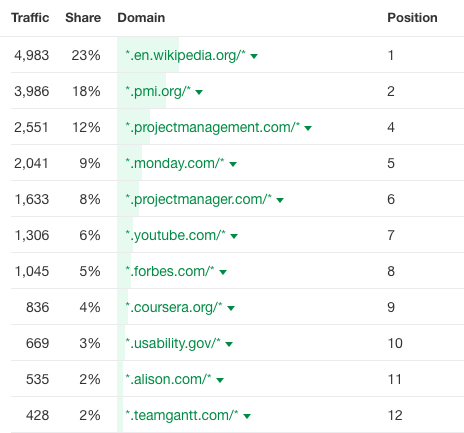Expand the pmi.org dropdown arrow

pos(199,92)
